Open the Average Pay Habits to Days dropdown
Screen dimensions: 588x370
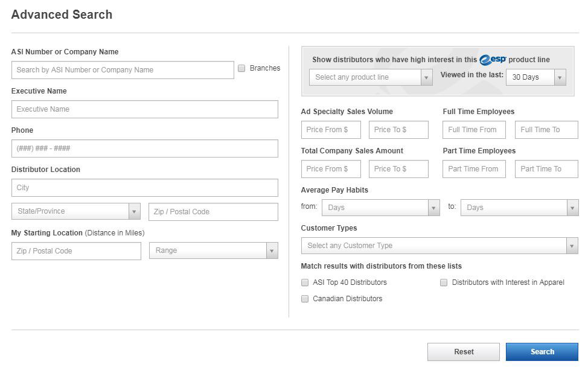pyautogui.click(x=519, y=207)
